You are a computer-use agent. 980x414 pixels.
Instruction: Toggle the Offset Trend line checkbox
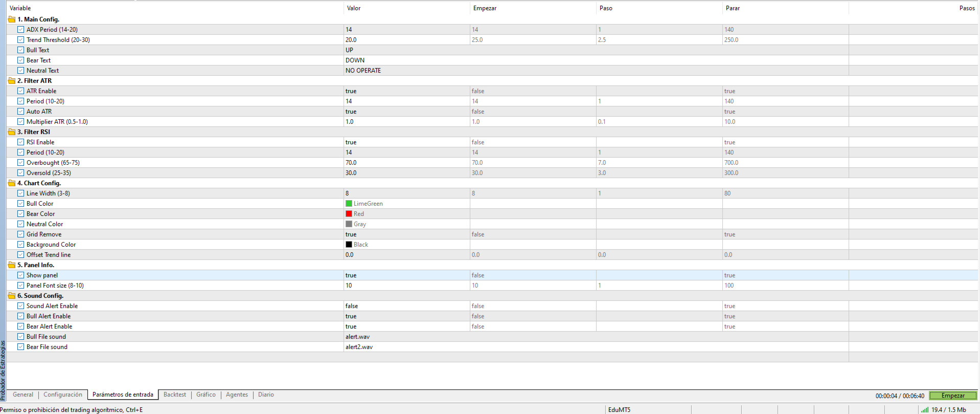(21, 255)
